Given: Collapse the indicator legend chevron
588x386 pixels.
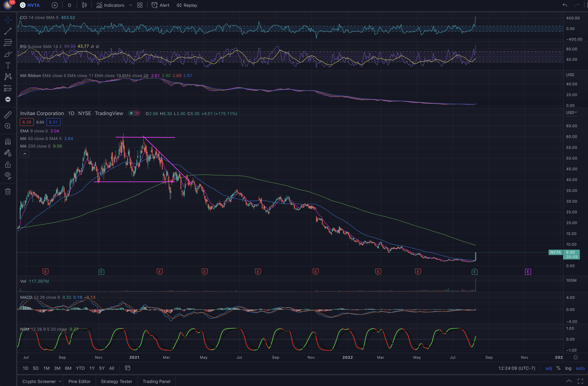Looking at the screenshot, I should click(x=25, y=154).
